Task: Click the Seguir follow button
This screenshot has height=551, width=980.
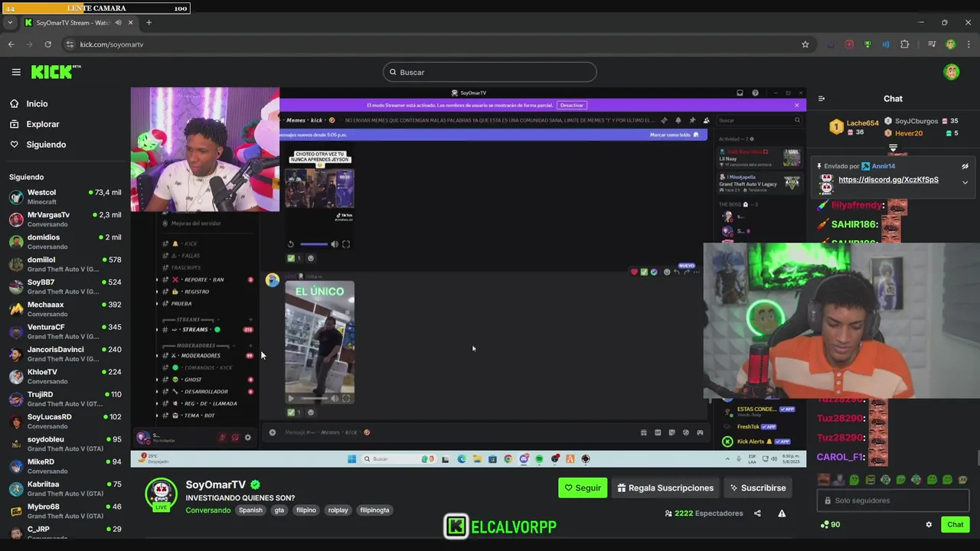Action: point(583,487)
